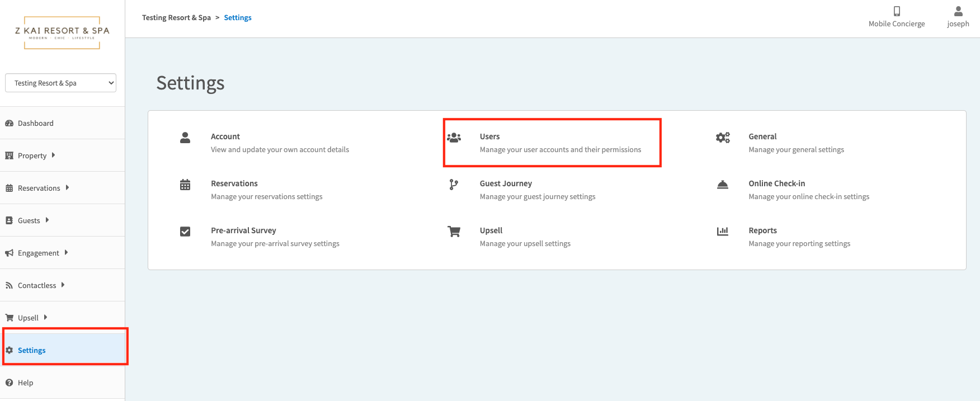Expand the Engagement sidebar menu arrow

click(x=66, y=253)
